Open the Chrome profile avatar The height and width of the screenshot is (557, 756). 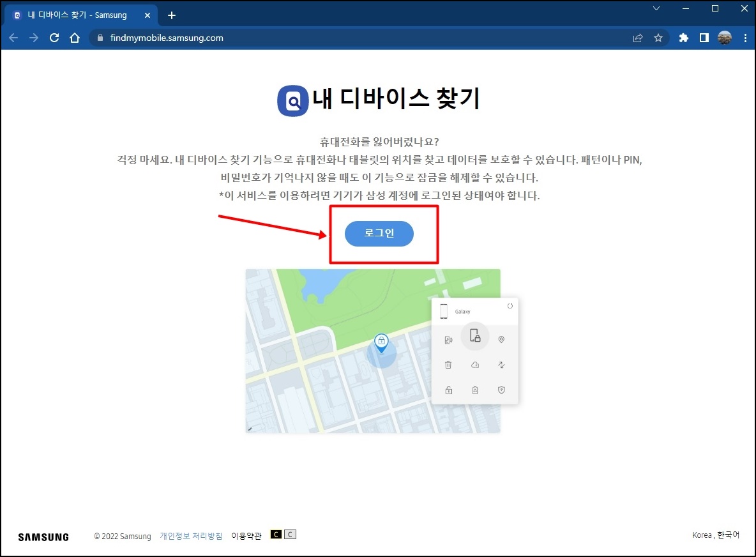(724, 38)
